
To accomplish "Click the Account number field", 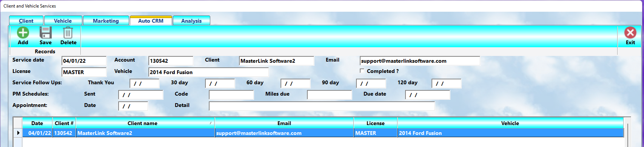I will click(x=171, y=61).
